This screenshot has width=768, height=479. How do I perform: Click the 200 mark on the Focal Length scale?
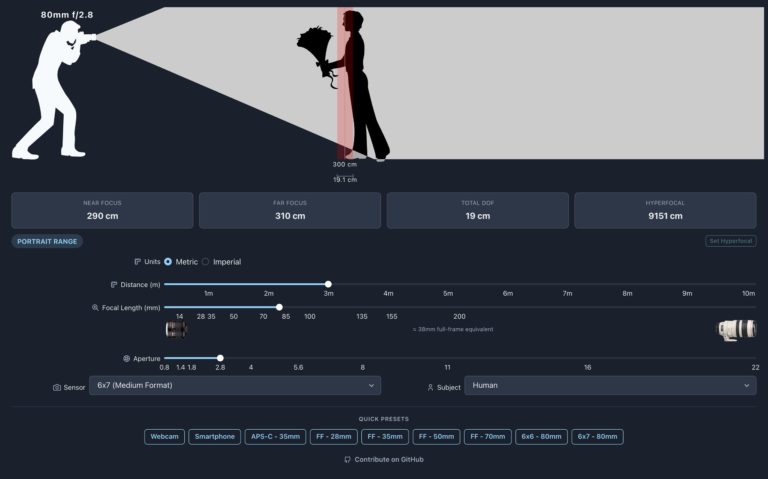tap(459, 316)
